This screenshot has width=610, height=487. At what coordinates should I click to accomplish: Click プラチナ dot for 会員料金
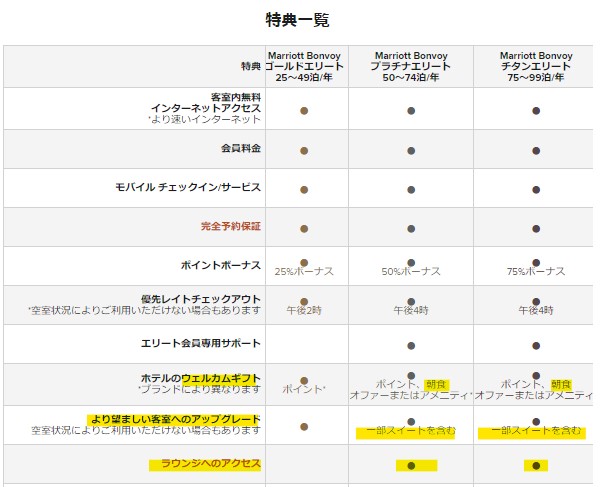[x=411, y=151]
